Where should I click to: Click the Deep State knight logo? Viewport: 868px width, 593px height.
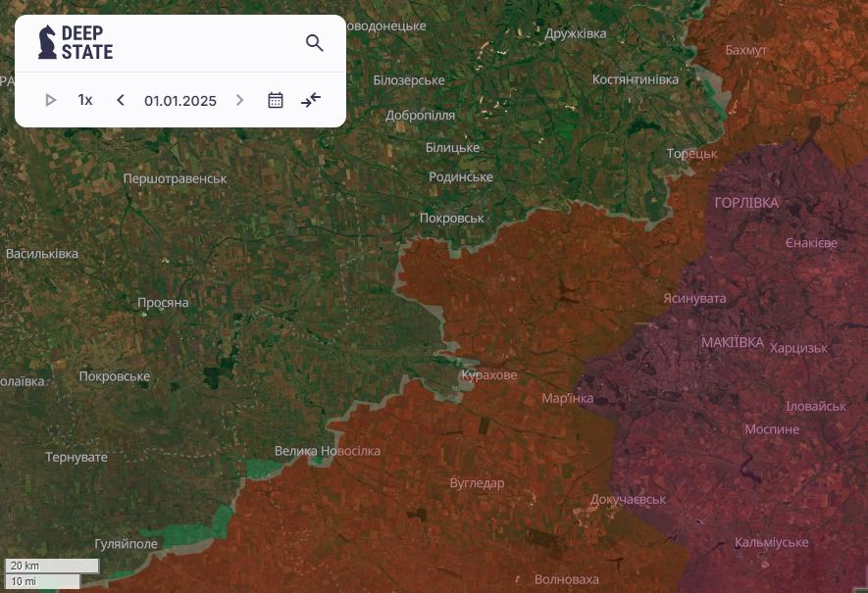tap(47, 42)
